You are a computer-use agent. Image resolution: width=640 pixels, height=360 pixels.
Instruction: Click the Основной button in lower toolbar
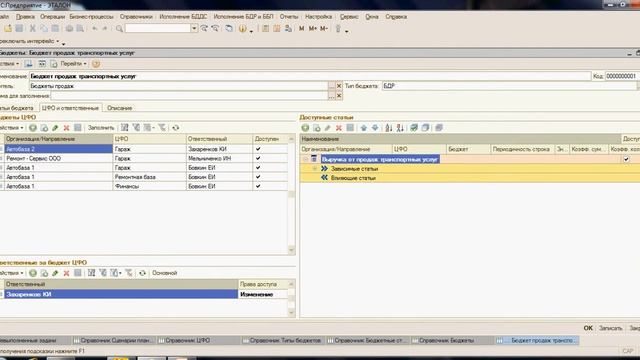pyautogui.click(x=164, y=273)
